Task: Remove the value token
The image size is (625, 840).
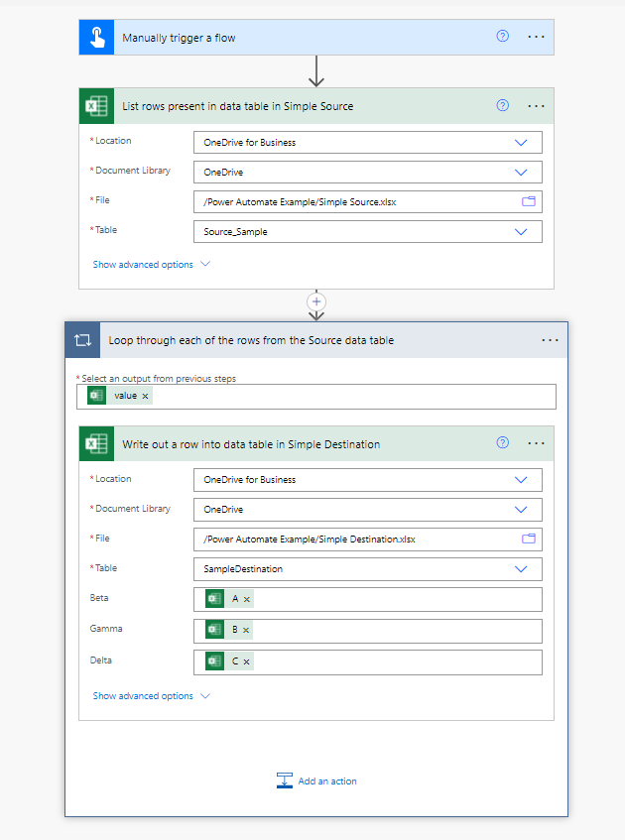Action: [x=145, y=396]
